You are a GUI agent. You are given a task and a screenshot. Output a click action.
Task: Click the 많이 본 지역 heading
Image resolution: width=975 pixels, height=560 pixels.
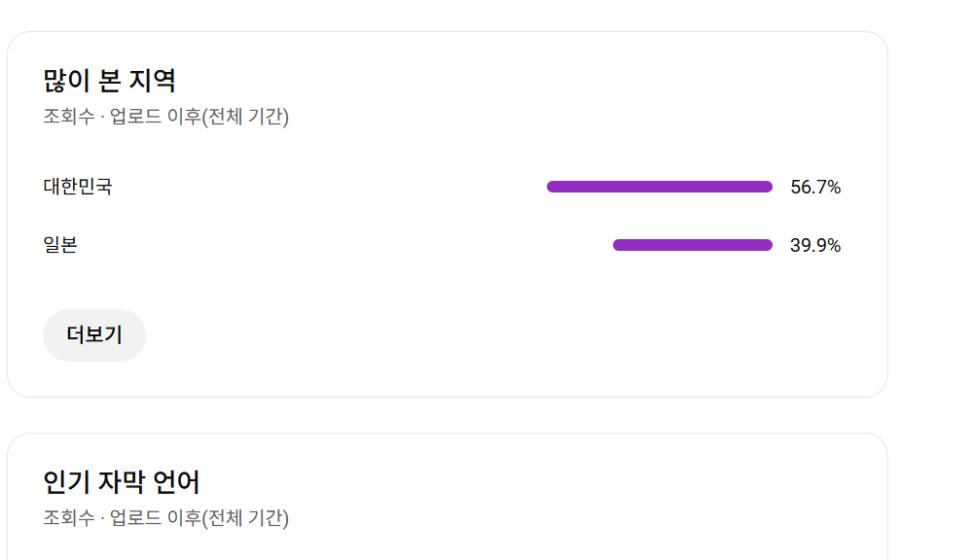tap(109, 81)
